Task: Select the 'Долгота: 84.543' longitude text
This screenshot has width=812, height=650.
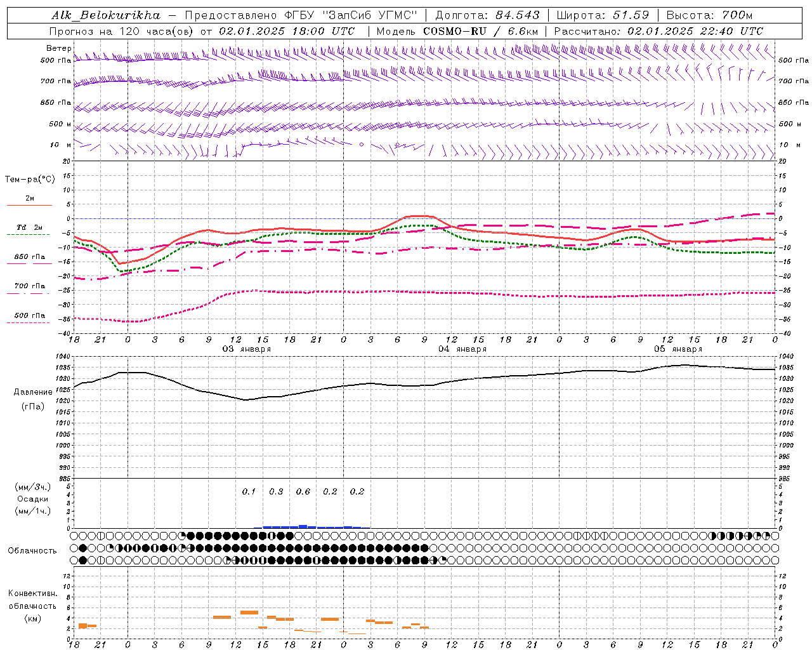Action: tap(487, 15)
